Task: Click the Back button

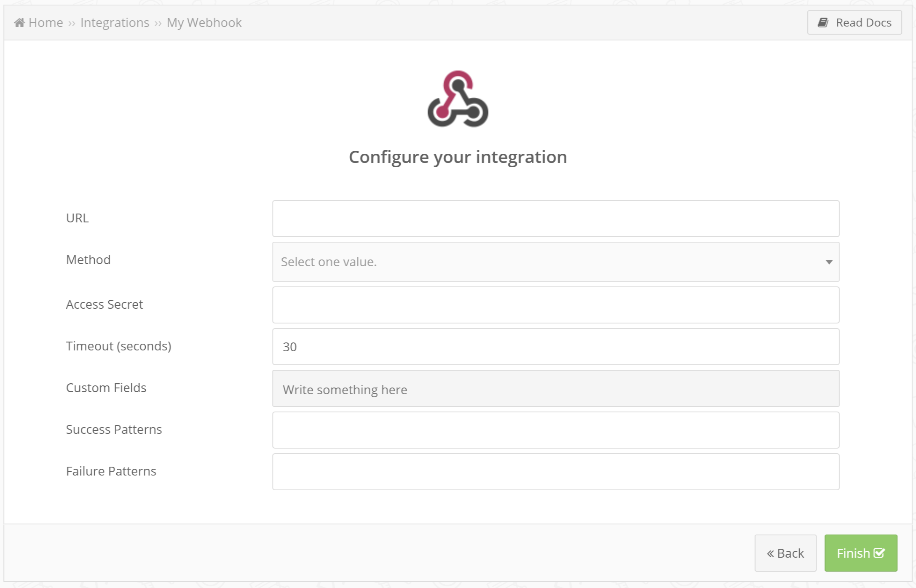Action: (785, 553)
